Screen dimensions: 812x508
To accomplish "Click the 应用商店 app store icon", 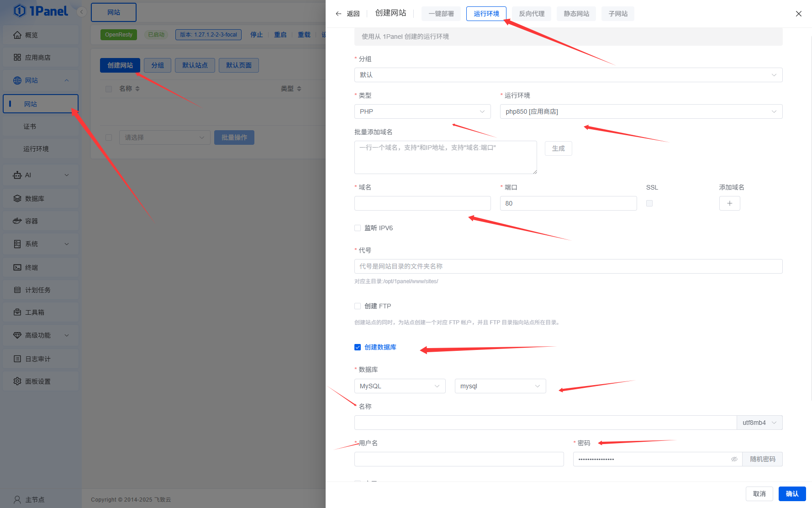I will (x=17, y=58).
